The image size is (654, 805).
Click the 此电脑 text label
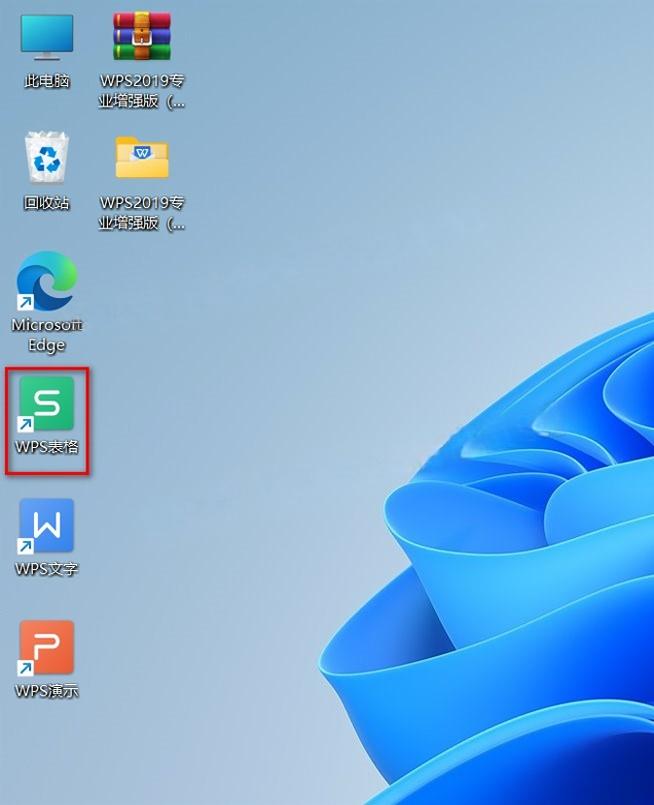coord(47,81)
